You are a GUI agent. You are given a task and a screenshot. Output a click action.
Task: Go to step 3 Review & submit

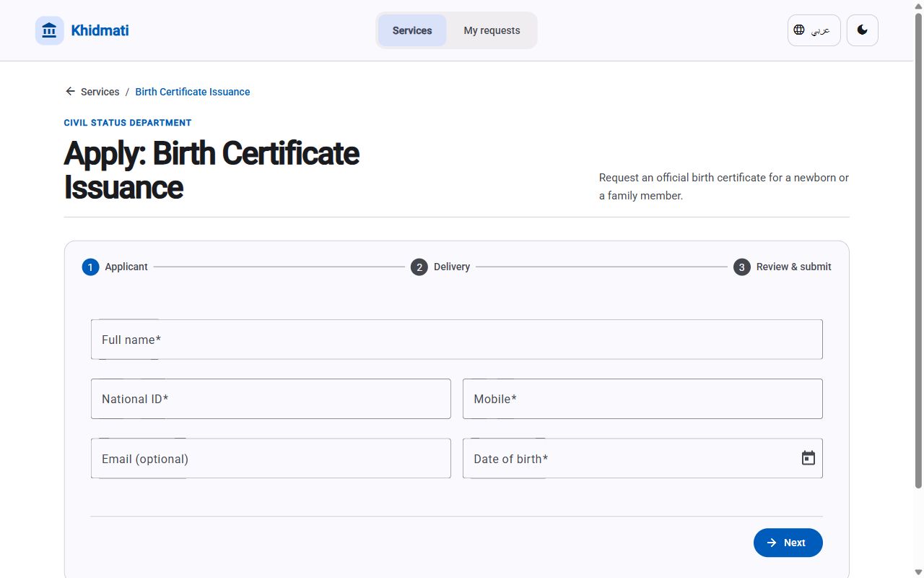(783, 267)
